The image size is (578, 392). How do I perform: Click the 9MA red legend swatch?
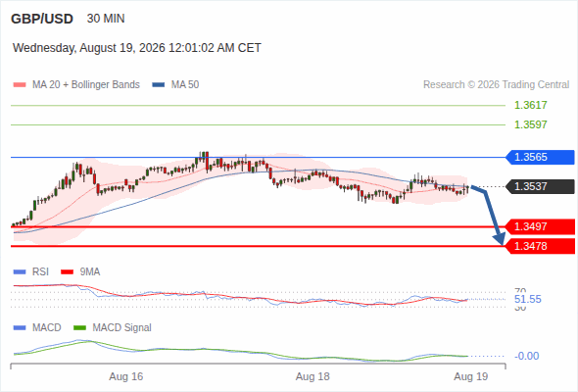point(67,272)
